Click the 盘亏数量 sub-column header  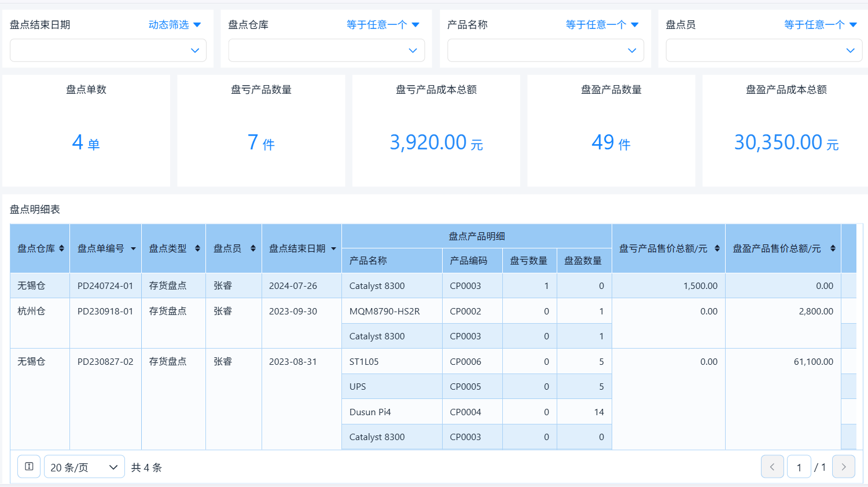[529, 261]
